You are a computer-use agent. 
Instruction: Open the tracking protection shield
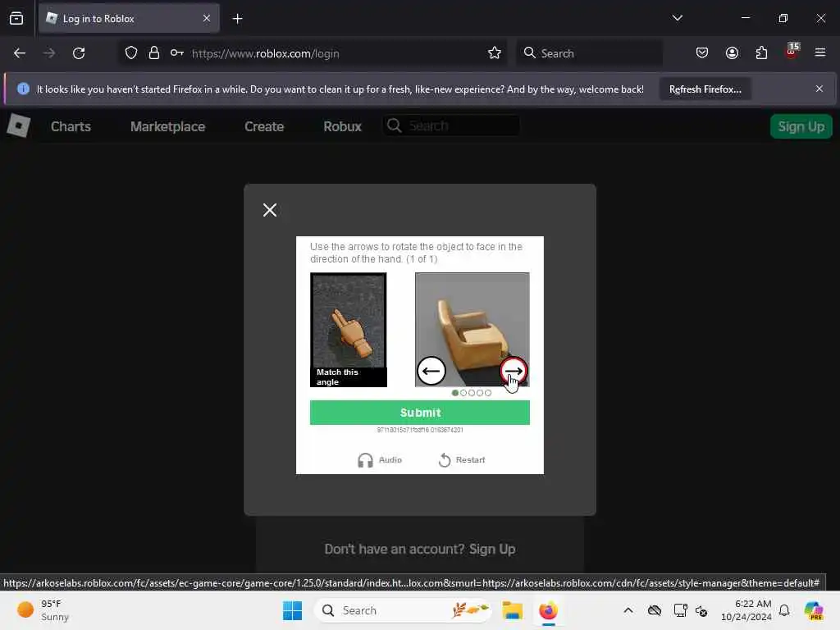[130, 53]
